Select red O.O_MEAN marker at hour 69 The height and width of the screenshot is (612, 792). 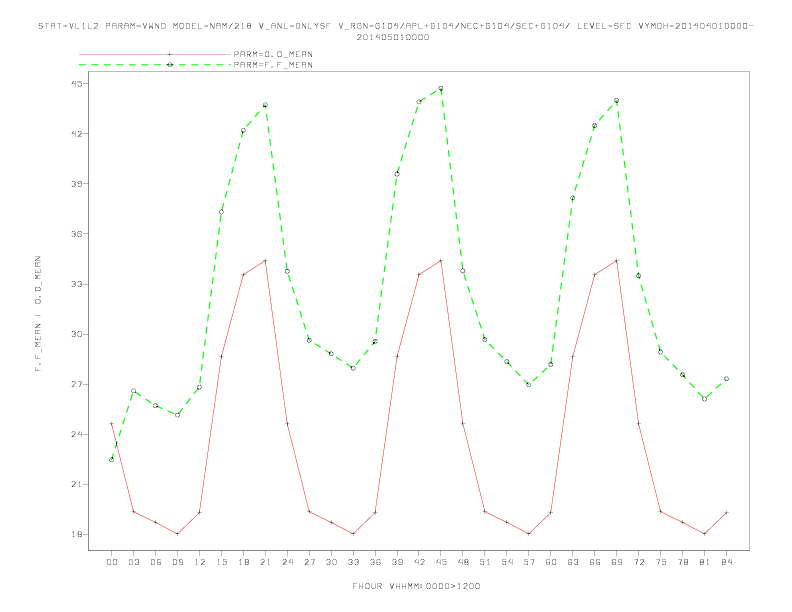[x=617, y=261]
